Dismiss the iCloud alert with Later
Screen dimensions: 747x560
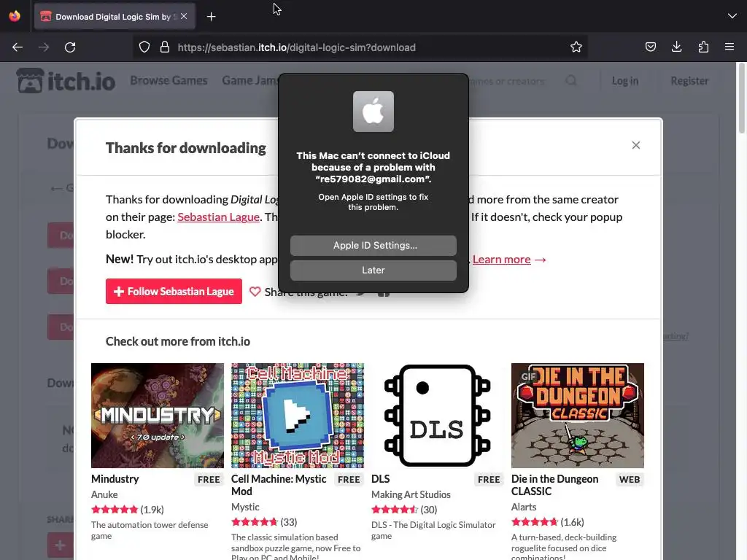pos(373,270)
